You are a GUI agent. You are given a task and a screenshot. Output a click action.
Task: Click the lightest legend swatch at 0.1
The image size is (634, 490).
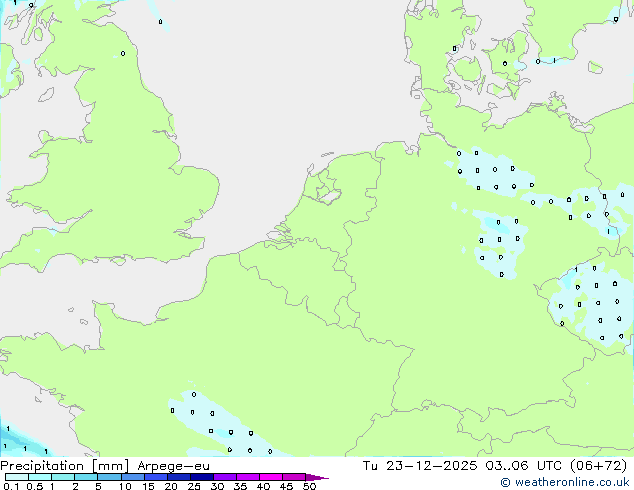(10, 477)
